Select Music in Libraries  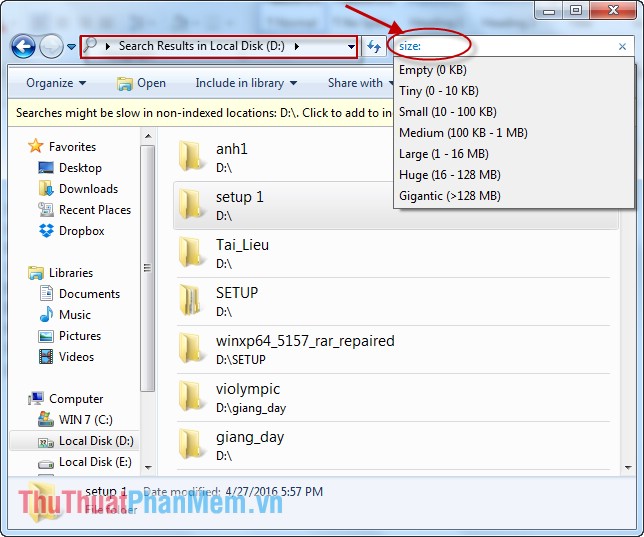[x=75, y=315]
